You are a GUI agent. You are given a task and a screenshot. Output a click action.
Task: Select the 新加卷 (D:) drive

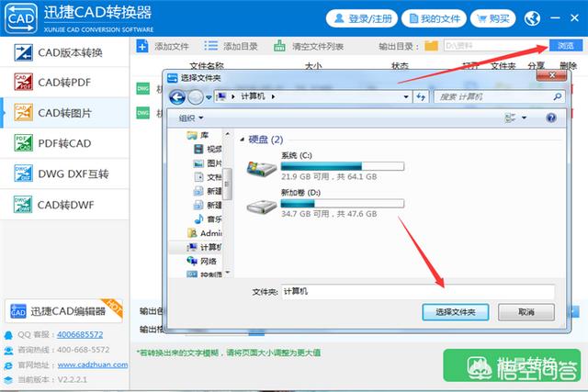[325, 204]
